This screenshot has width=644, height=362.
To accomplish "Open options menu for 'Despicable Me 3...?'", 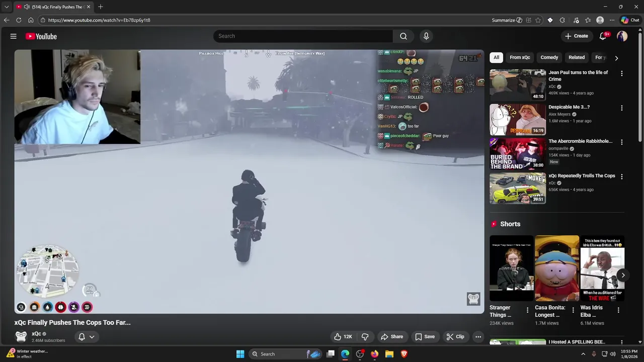I will [x=622, y=108].
